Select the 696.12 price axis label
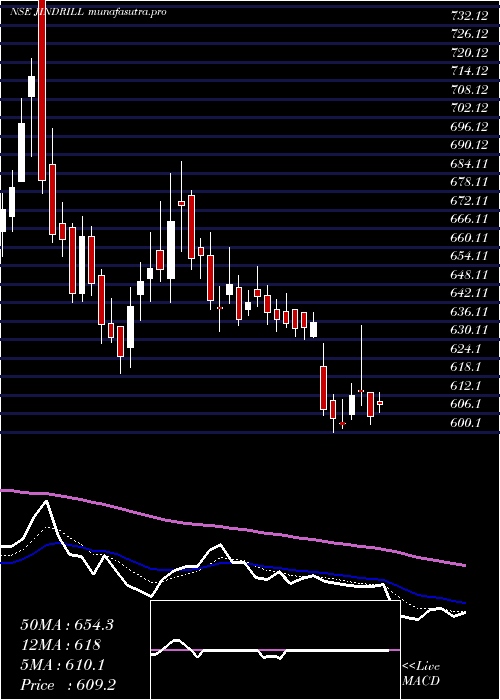The width and height of the screenshot is (500, 700). pyautogui.click(x=469, y=127)
